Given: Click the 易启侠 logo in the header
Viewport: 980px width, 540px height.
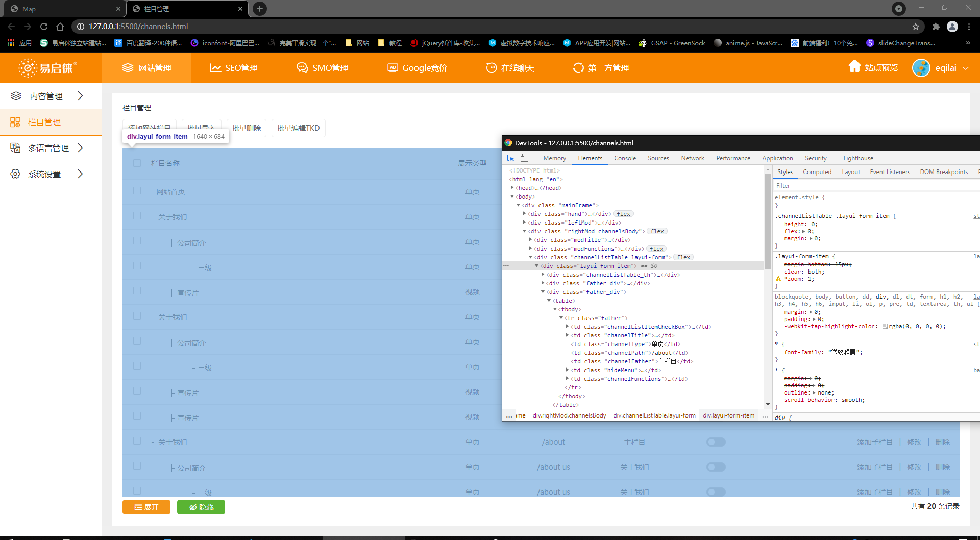Looking at the screenshot, I should coord(47,68).
